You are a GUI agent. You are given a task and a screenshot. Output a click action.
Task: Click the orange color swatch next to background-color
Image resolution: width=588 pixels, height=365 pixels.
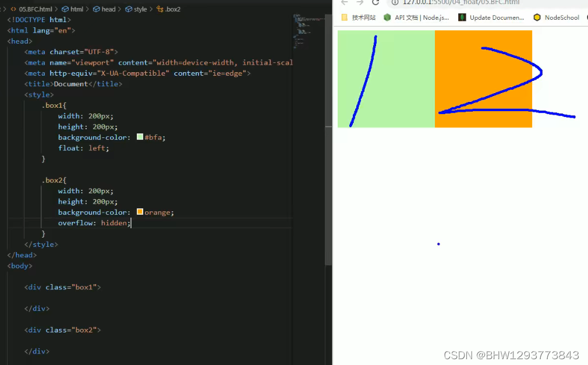pyautogui.click(x=140, y=212)
